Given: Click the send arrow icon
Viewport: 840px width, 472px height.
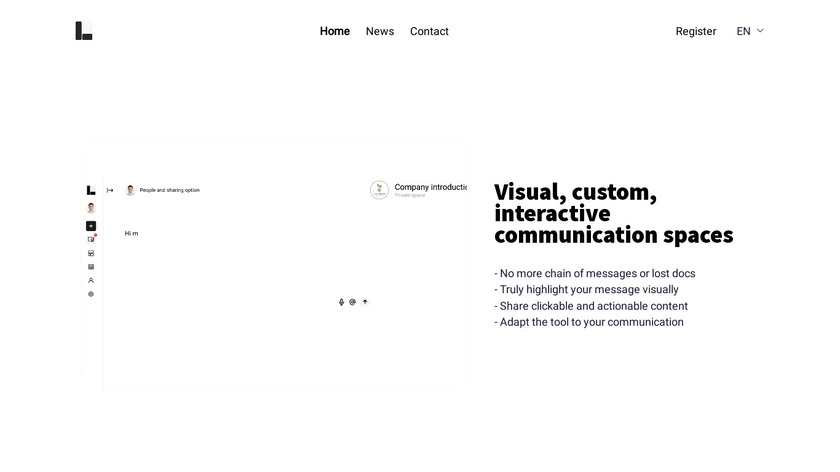Looking at the screenshot, I should pos(365,302).
